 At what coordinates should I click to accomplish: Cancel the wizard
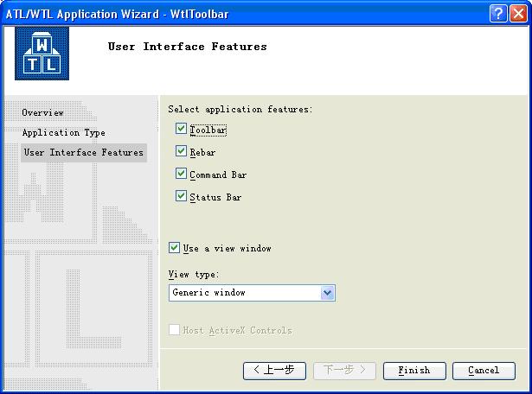tap(484, 371)
